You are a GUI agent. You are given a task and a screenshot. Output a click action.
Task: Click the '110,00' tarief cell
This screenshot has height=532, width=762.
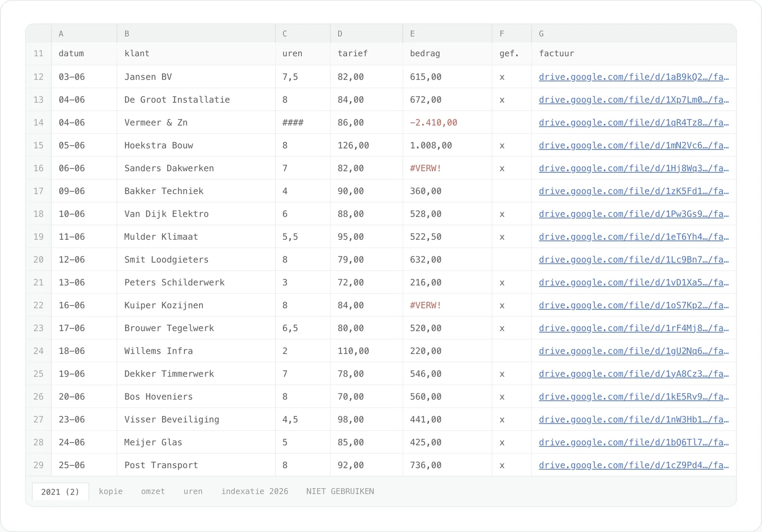[x=367, y=351]
